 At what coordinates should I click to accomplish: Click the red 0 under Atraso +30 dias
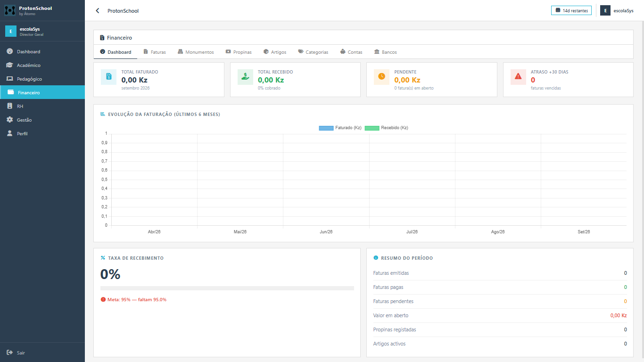point(533,80)
